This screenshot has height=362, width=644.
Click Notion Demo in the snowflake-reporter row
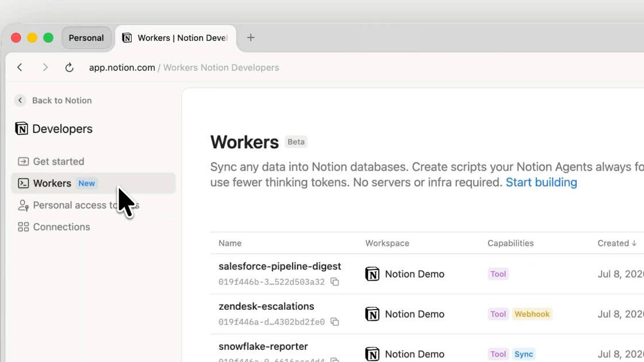click(x=415, y=354)
